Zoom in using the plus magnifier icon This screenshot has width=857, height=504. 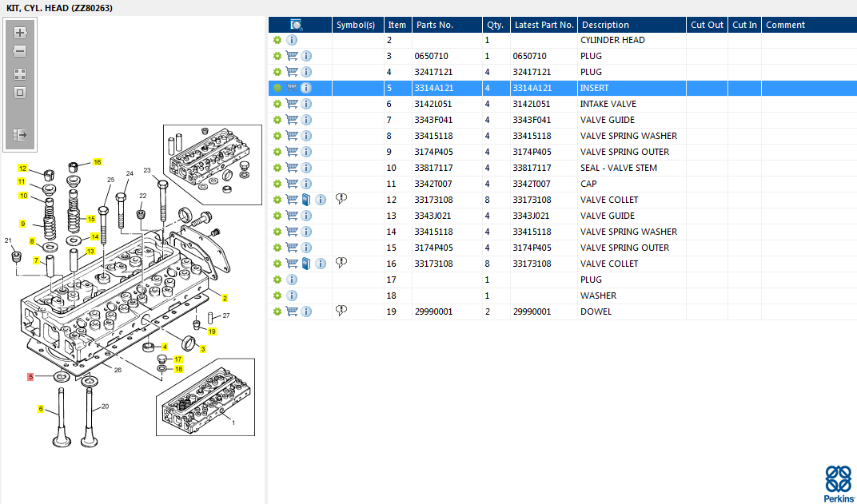(20, 33)
